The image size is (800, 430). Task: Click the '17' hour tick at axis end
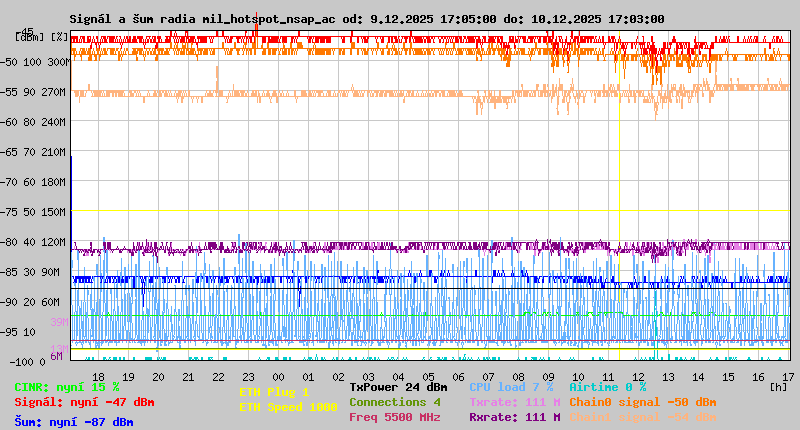[x=788, y=377]
